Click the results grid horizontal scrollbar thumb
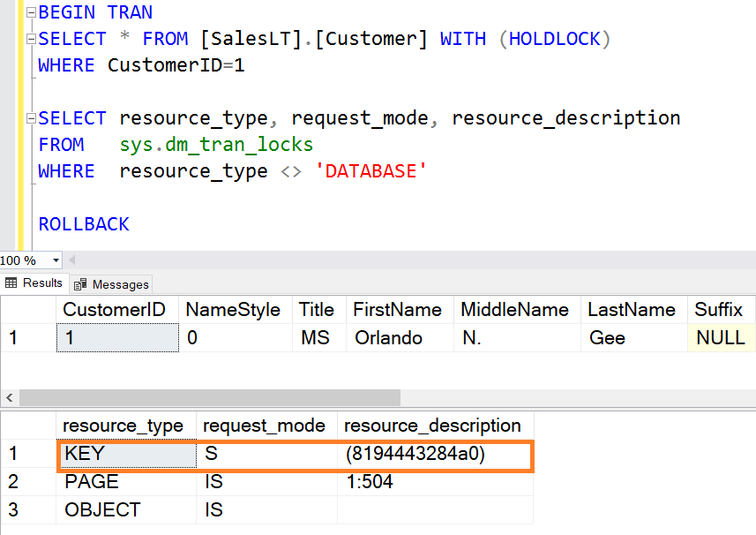This screenshot has height=535, width=756. pos(210,398)
